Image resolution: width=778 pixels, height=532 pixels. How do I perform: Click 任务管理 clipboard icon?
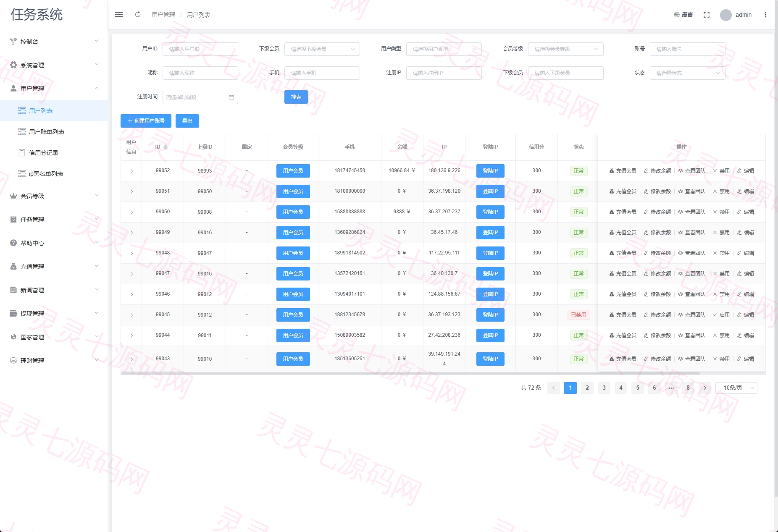[x=13, y=219]
